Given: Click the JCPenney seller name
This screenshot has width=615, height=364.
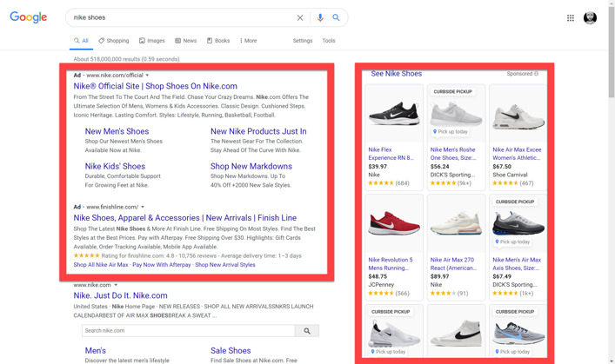Looking at the screenshot, I should pos(381,285).
